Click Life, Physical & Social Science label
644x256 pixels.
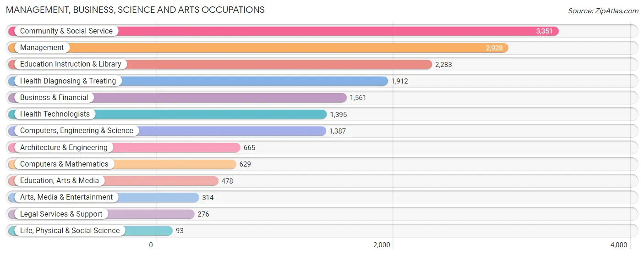coord(70,231)
